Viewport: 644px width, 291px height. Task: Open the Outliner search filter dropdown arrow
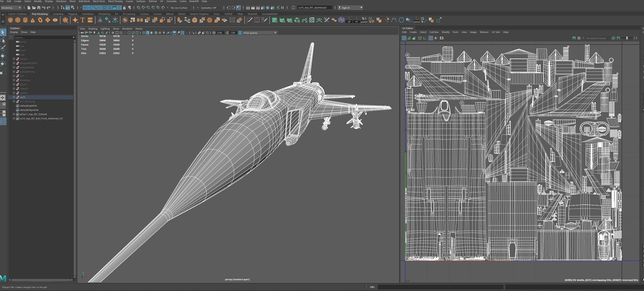73,38
